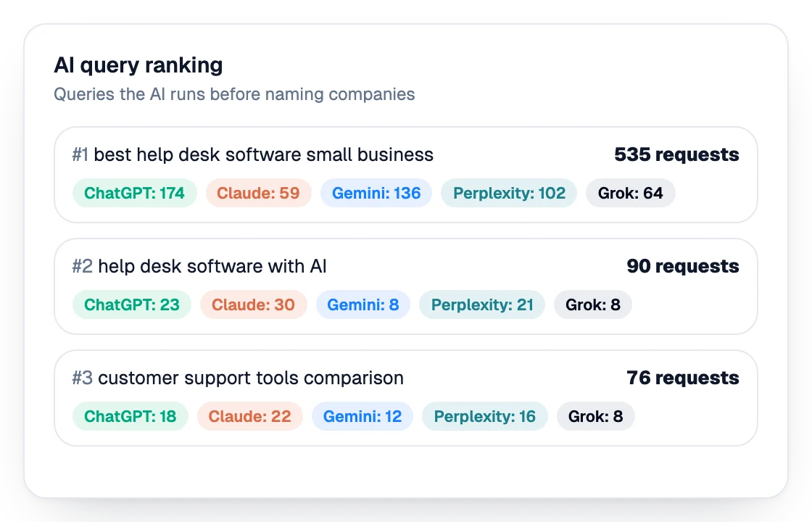Click the 'Gemini: 8' badge

point(363,304)
